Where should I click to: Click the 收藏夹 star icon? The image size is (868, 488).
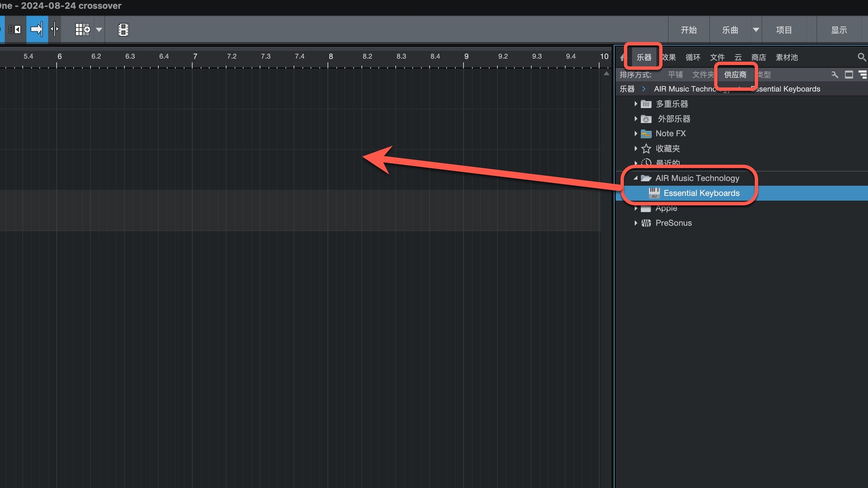(x=646, y=148)
